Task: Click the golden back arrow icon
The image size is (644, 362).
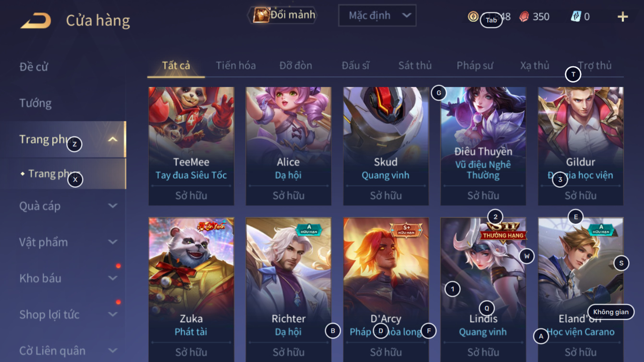Action: pyautogui.click(x=36, y=21)
